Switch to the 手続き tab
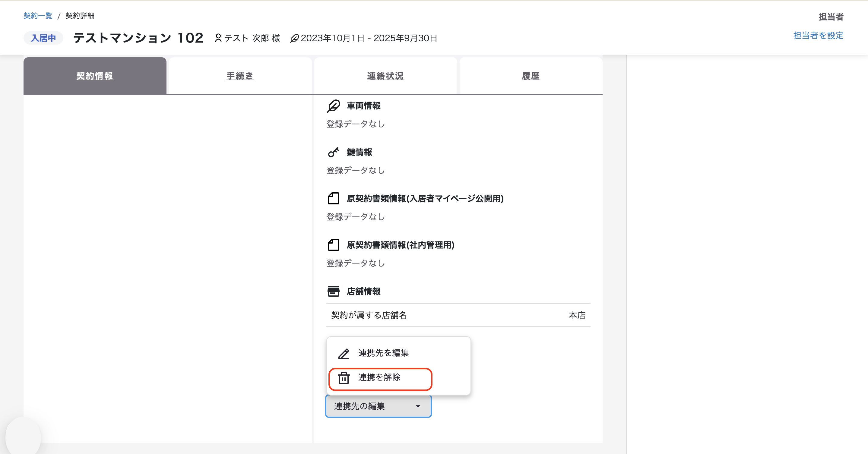 tap(240, 76)
